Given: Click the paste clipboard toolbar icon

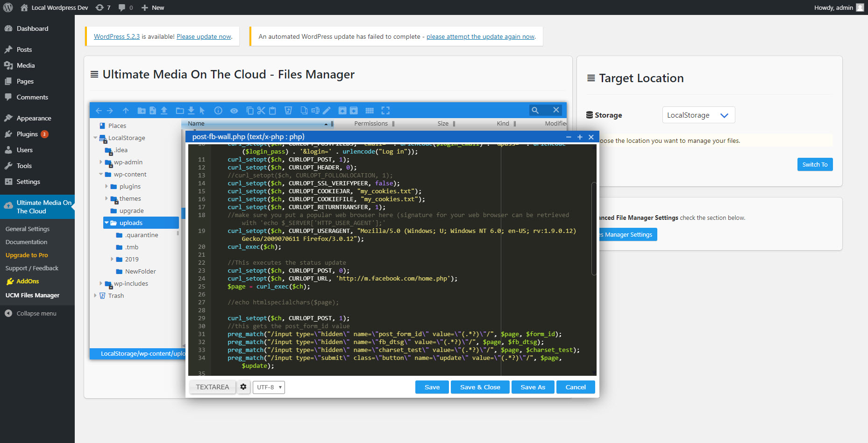Looking at the screenshot, I should click(x=272, y=111).
